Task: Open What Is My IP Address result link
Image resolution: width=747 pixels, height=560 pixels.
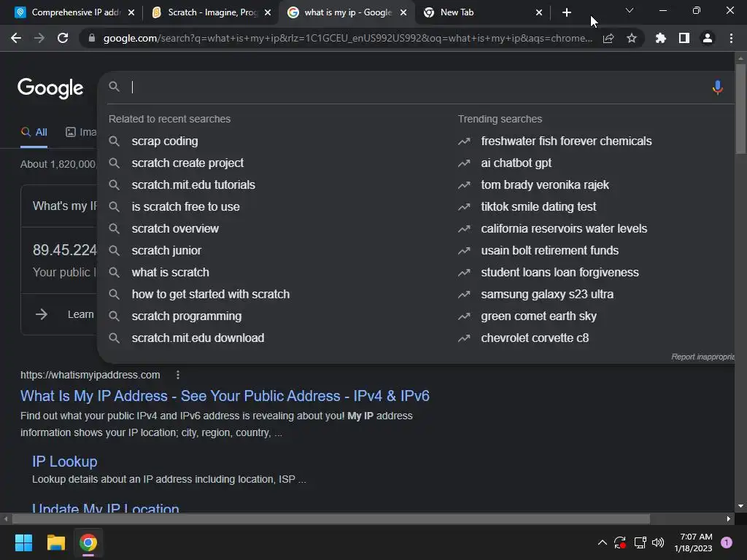Action: pos(225,396)
